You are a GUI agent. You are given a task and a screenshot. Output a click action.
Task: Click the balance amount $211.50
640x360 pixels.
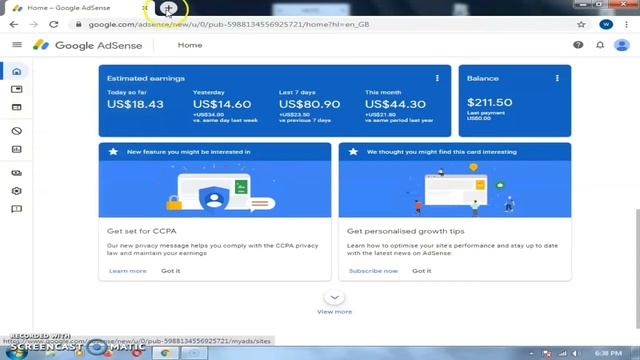[x=489, y=102]
